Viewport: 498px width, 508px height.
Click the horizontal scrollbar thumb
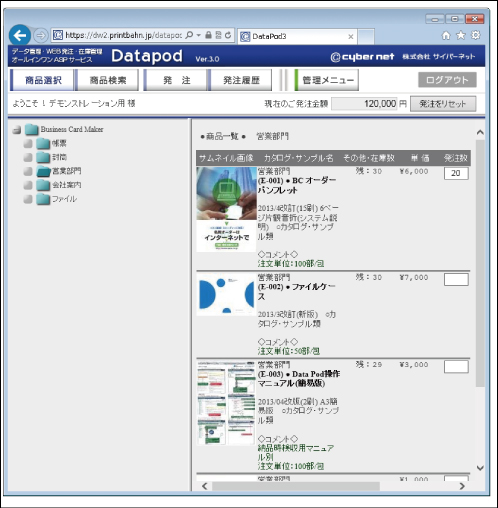pyautogui.click(x=296, y=486)
